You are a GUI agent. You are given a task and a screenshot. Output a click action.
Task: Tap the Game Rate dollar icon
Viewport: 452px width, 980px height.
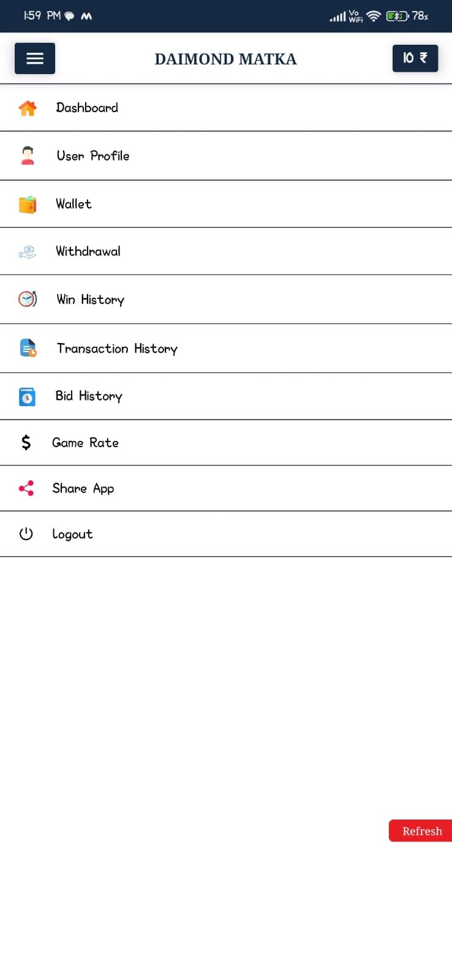pyautogui.click(x=26, y=442)
